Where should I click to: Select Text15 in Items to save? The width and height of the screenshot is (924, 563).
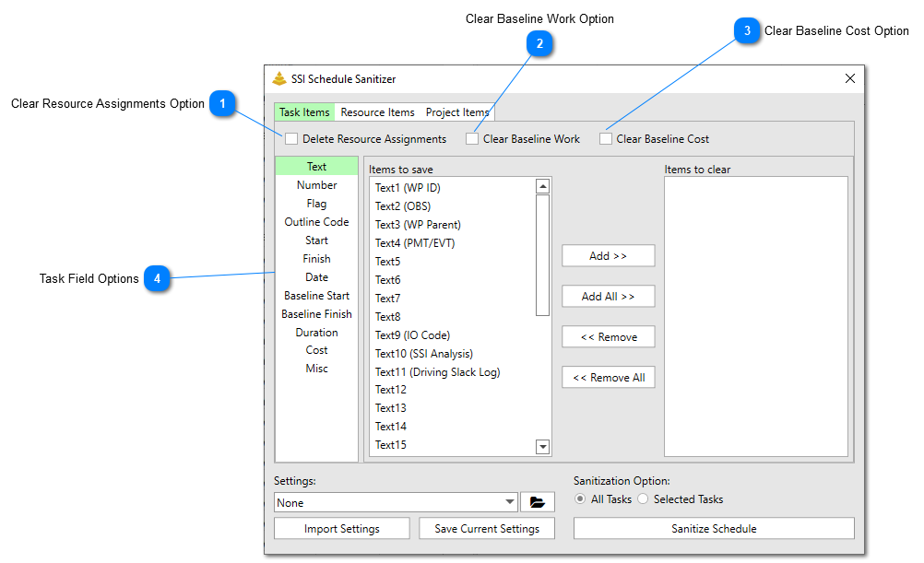(391, 445)
